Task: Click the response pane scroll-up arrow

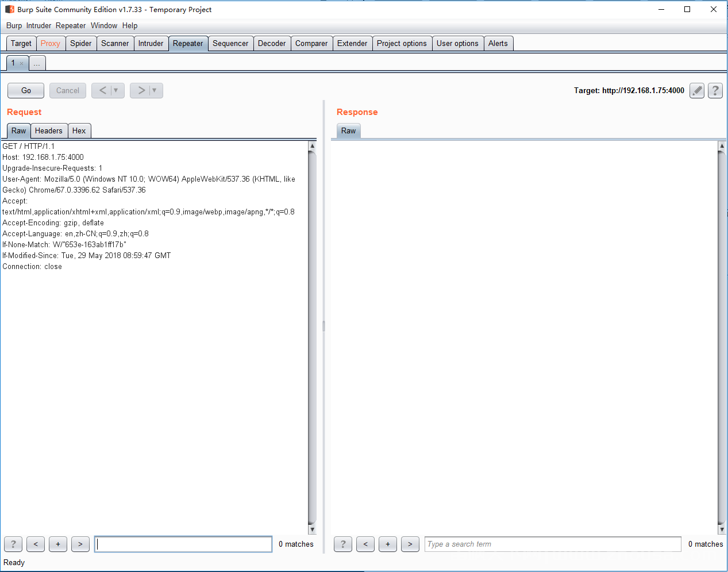Action: 722,146
